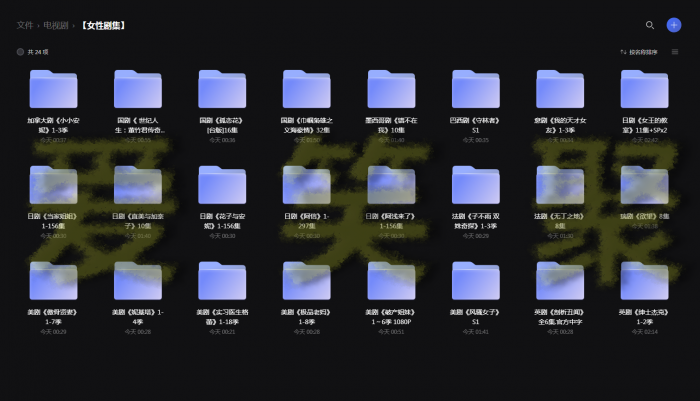Viewport: 700px width, 401px height.
Task: Open the 按名称排序 sort dropdown
Action: (x=638, y=51)
